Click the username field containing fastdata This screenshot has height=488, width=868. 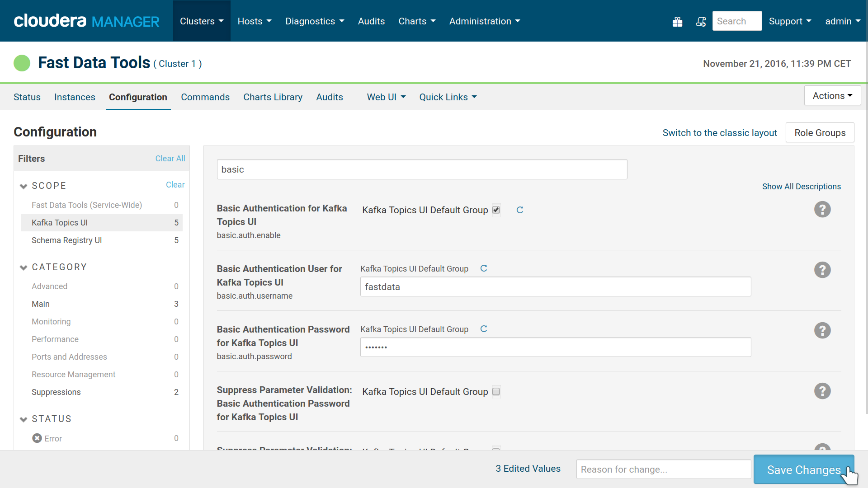556,286
